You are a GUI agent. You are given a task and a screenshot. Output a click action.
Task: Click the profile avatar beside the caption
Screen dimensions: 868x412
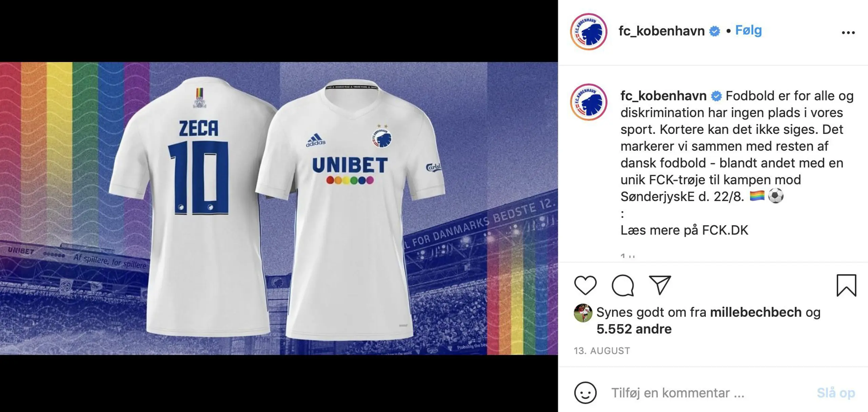[589, 102]
